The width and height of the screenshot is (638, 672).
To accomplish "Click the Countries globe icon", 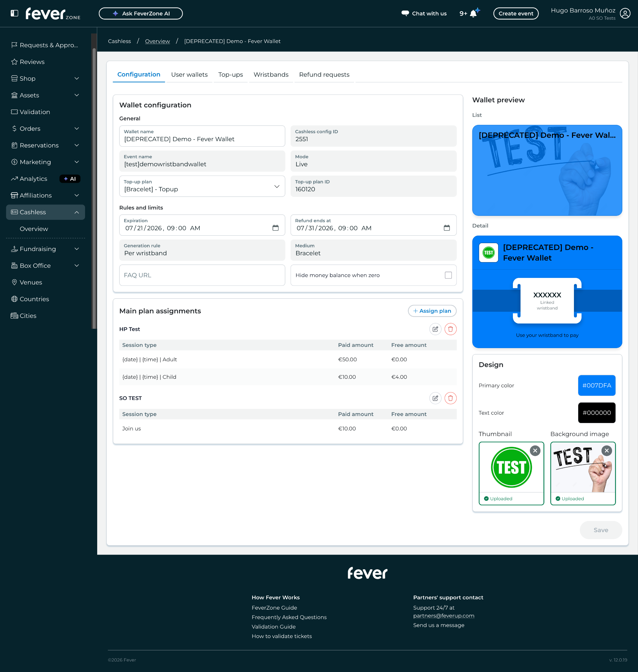I will click(14, 299).
